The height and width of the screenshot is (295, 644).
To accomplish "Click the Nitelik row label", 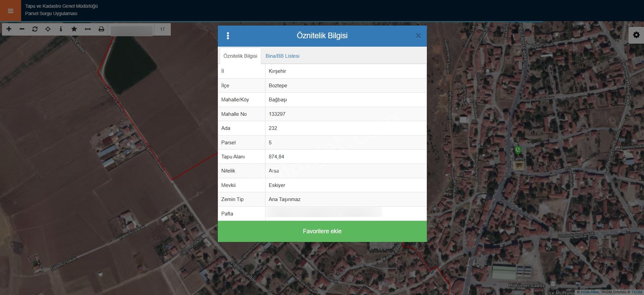I will (x=228, y=171).
